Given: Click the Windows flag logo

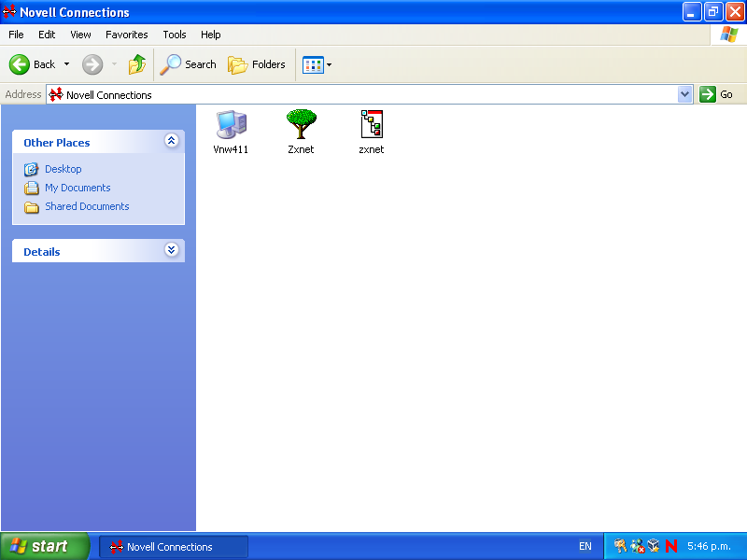Looking at the screenshot, I should [x=729, y=35].
